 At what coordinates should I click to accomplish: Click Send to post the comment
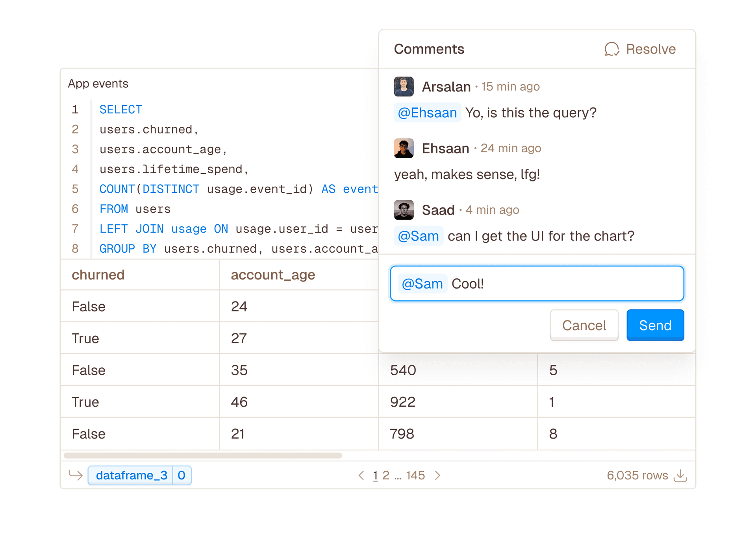(x=655, y=325)
